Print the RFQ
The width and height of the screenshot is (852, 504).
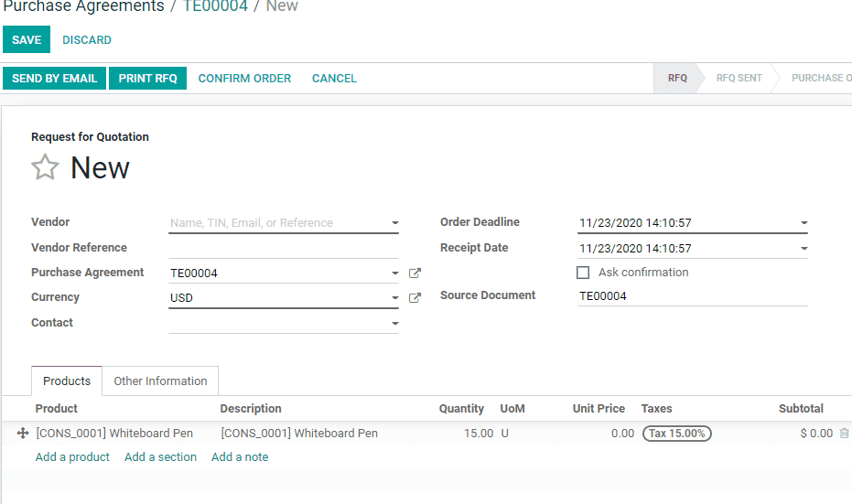(148, 79)
